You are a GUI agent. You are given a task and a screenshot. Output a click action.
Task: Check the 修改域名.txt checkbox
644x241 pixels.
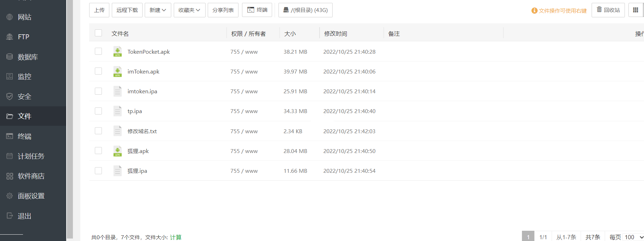click(x=98, y=131)
